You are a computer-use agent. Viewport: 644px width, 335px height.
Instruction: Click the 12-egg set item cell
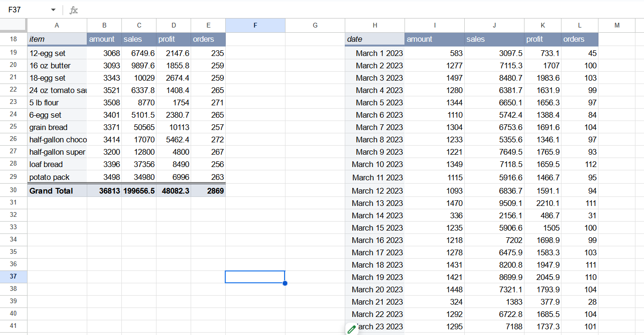(x=57, y=53)
